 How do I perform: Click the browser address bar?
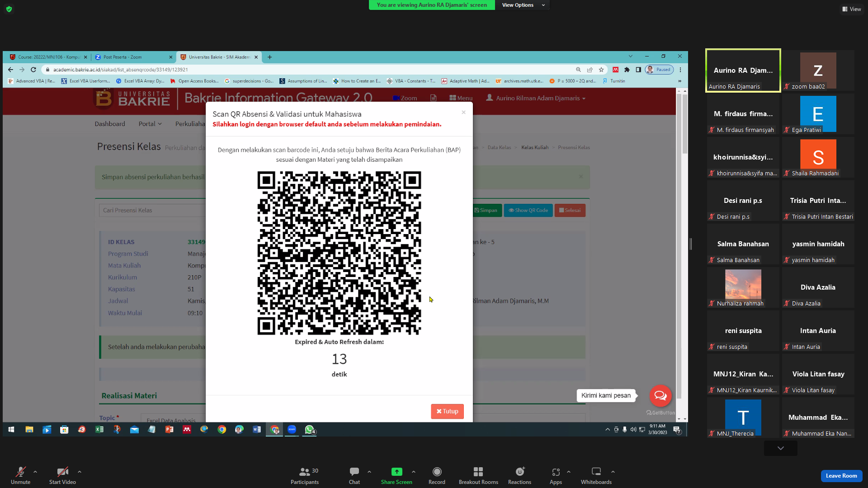click(x=307, y=70)
